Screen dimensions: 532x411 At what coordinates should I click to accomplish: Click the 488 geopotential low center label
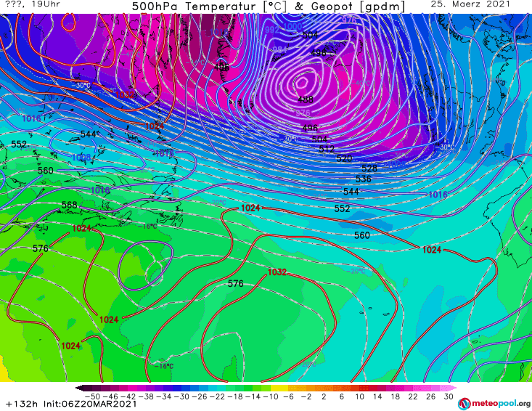pyautogui.click(x=306, y=99)
